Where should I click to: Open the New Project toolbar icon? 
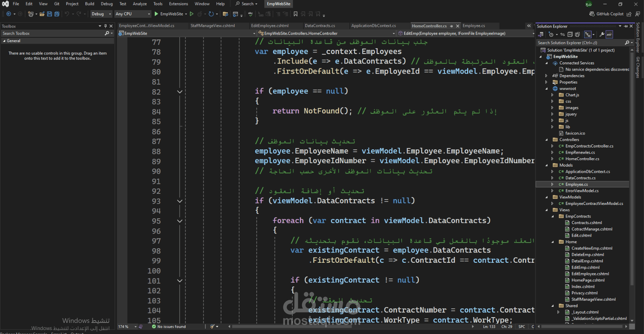click(x=31, y=14)
